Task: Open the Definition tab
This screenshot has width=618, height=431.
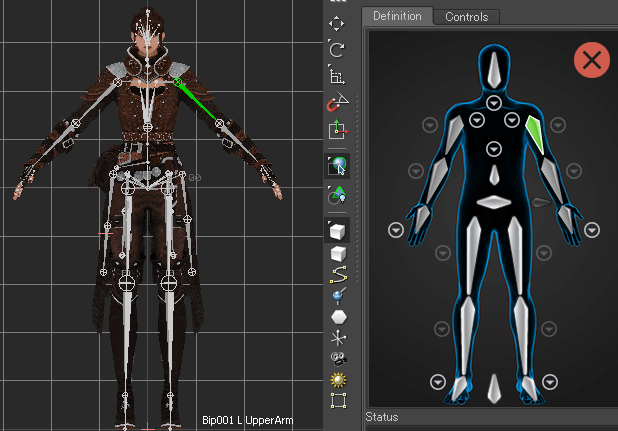Action: point(397,16)
